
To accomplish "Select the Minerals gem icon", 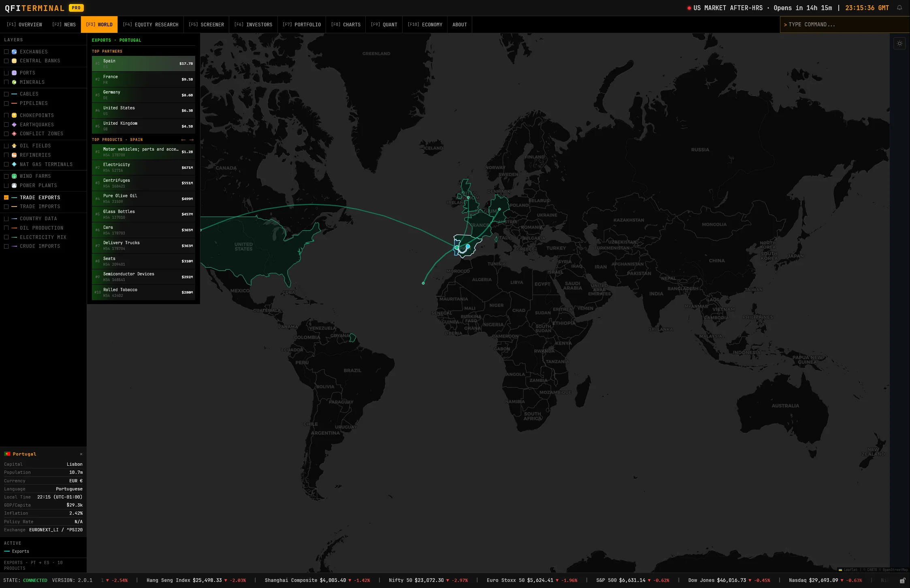I will coord(14,82).
